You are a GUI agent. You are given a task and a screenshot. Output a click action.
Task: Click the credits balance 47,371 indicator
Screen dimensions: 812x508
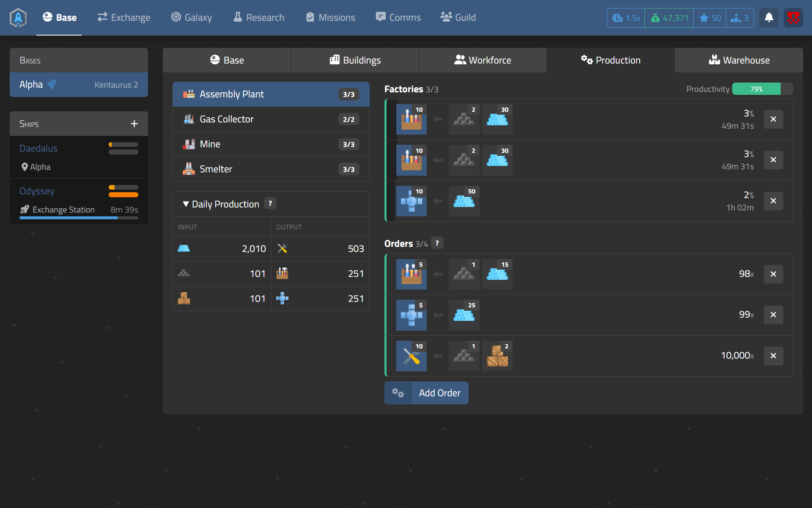[669, 18]
